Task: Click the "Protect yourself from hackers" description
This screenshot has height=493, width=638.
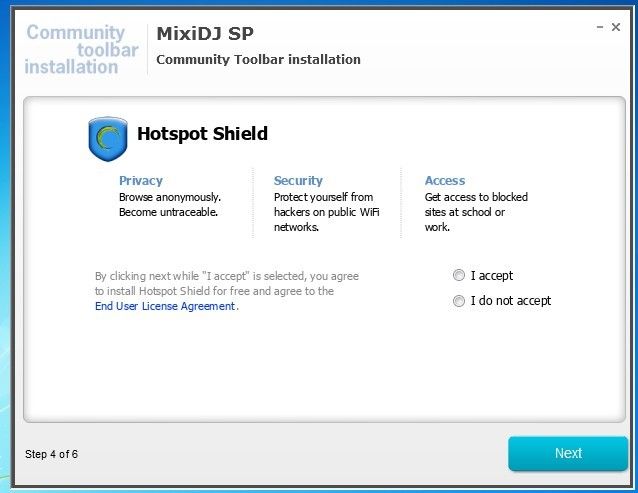Action: 326,212
